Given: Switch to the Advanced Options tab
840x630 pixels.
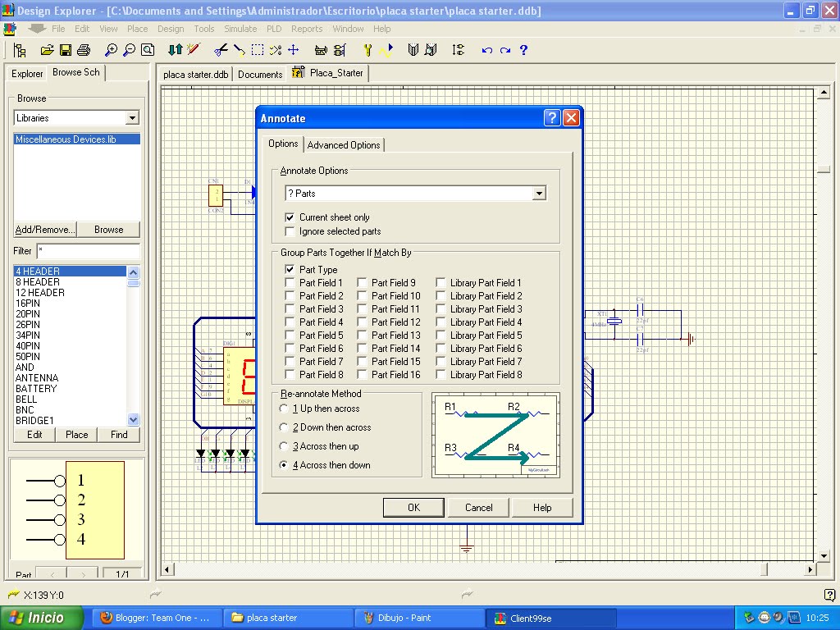Looking at the screenshot, I should tap(344, 145).
